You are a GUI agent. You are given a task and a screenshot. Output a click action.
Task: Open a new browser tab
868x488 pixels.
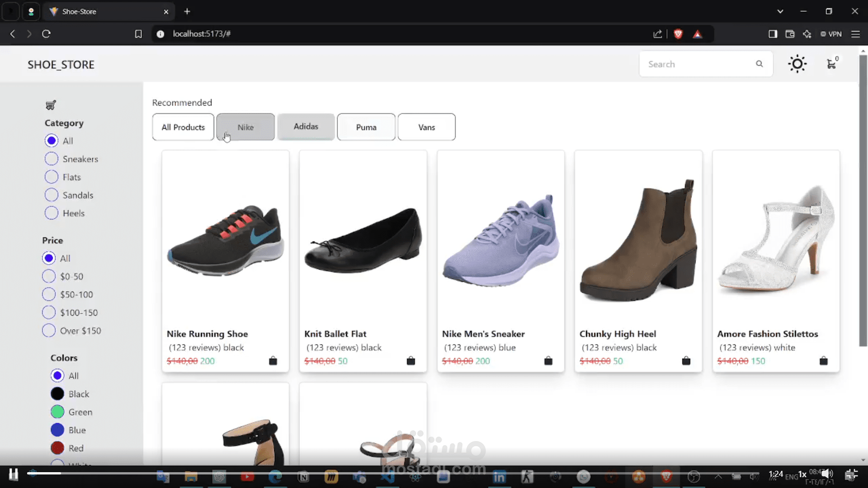187,11
